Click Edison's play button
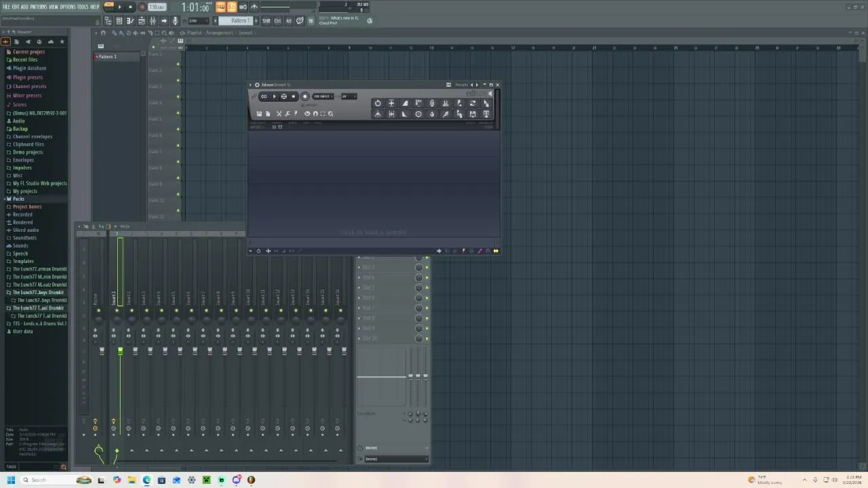The image size is (868, 488). click(274, 96)
